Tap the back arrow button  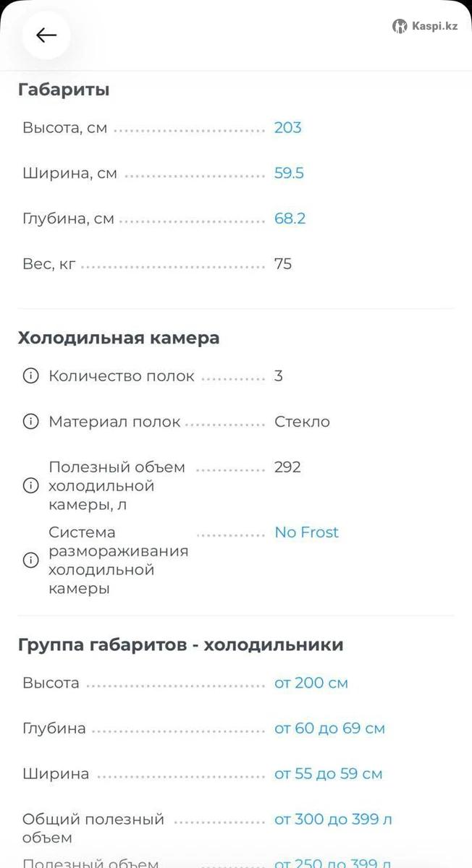[46, 35]
